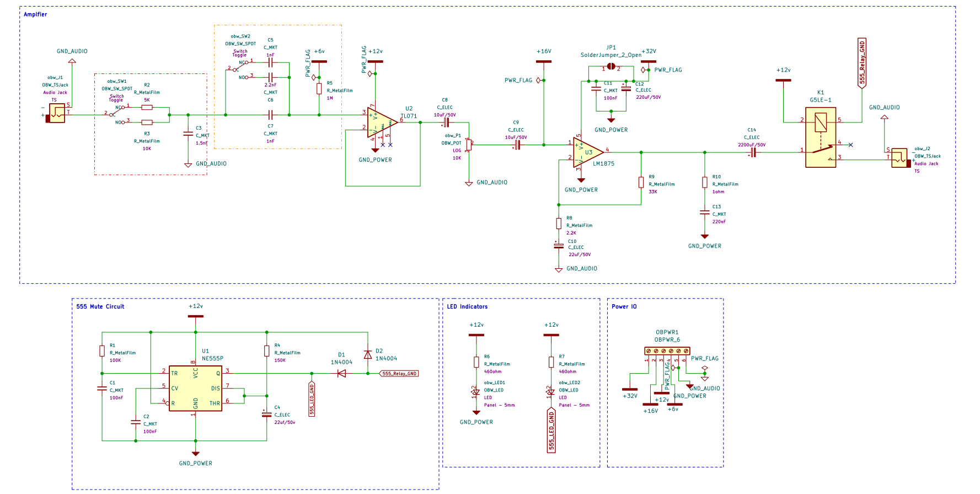Click the 555 Mute Circuit title text
980x494 pixels.
coord(100,306)
